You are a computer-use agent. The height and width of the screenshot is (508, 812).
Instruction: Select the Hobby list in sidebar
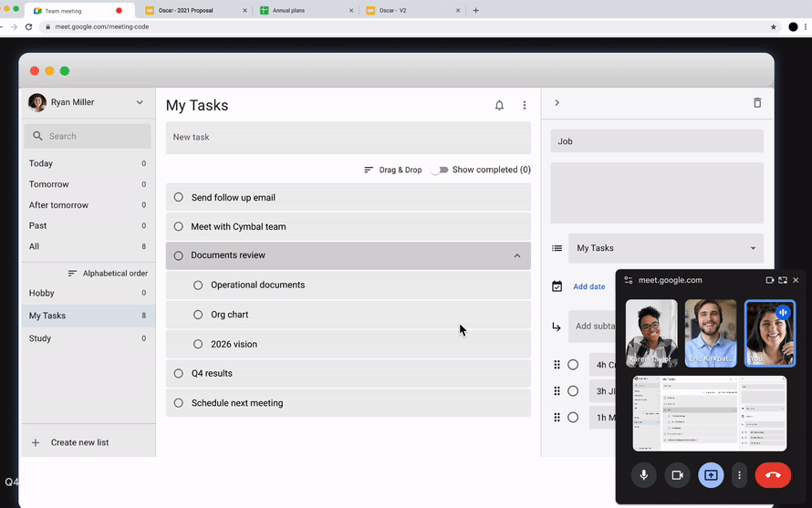(42, 293)
